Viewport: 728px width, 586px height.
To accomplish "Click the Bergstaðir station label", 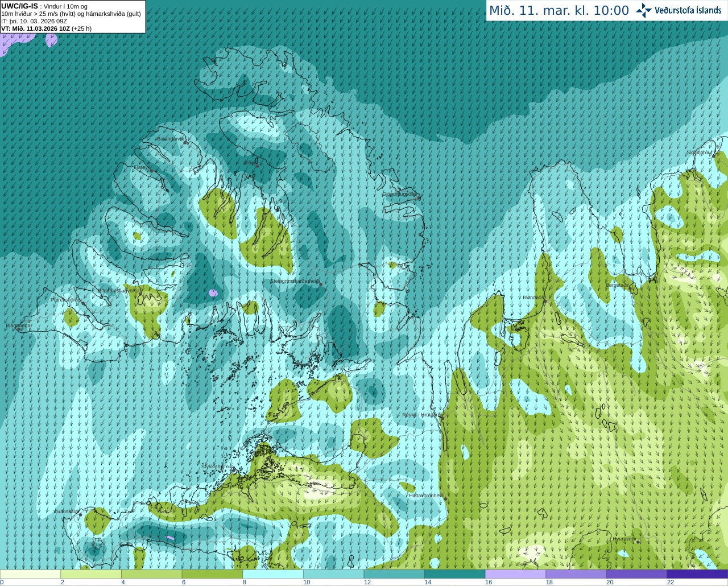I will click(618, 285).
